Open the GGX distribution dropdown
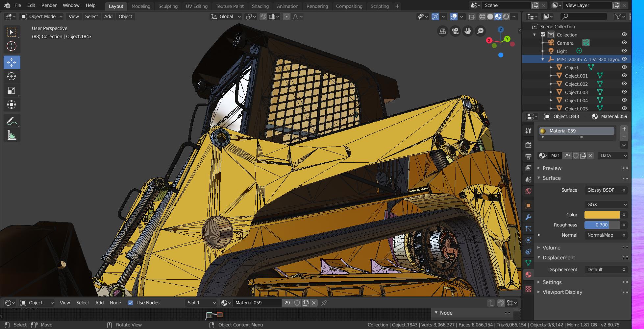644x329 pixels. (x=606, y=204)
